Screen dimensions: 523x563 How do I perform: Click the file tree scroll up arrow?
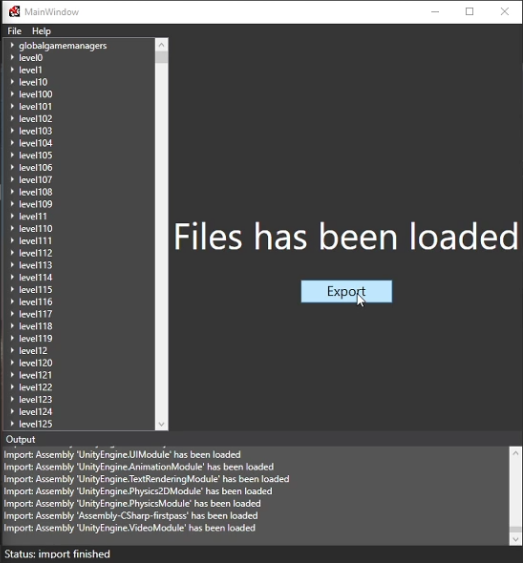coord(162,45)
